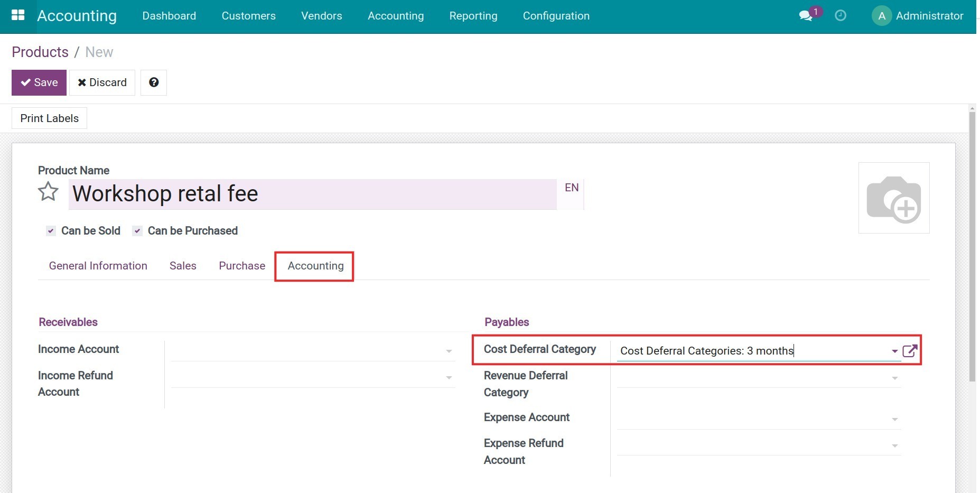The height and width of the screenshot is (493, 980).
Task: Toggle the Can be Sold checkbox
Action: (51, 231)
